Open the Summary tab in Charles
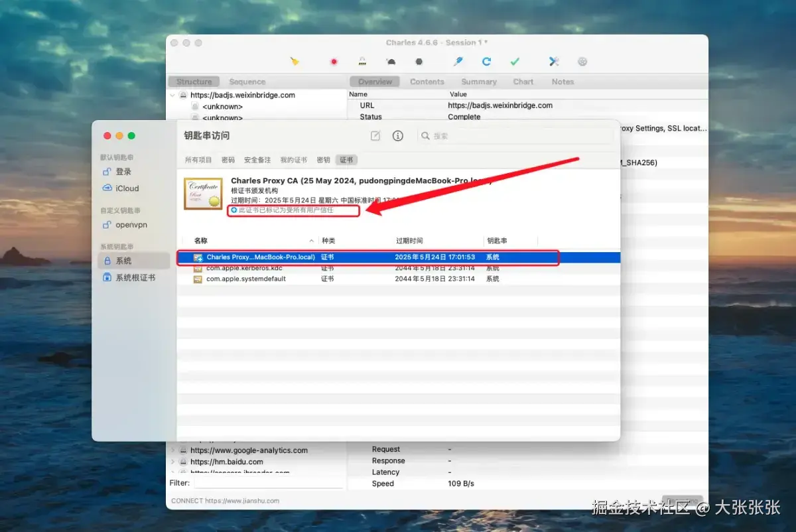The height and width of the screenshot is (532, 796). click(x=479, y=82)
